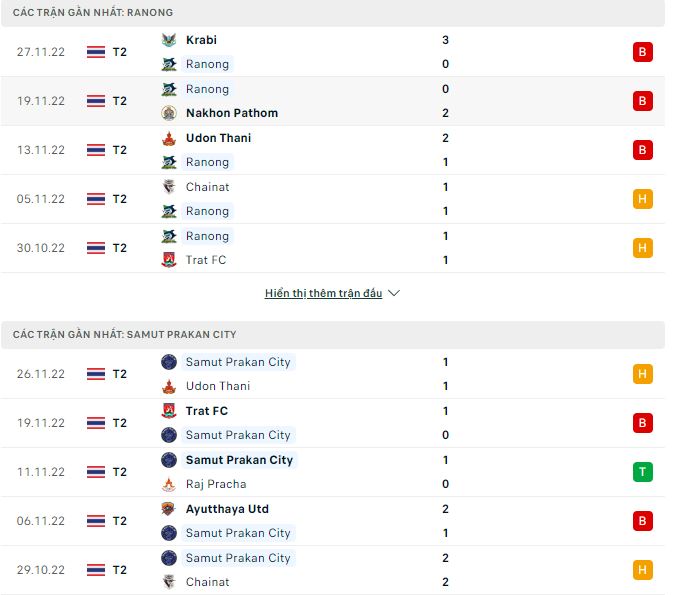Click the red B badge for Trat FC match
Image resolution: width=673 pixels, height=595 pixels.
pyautogui.click(x=643, y=423)
